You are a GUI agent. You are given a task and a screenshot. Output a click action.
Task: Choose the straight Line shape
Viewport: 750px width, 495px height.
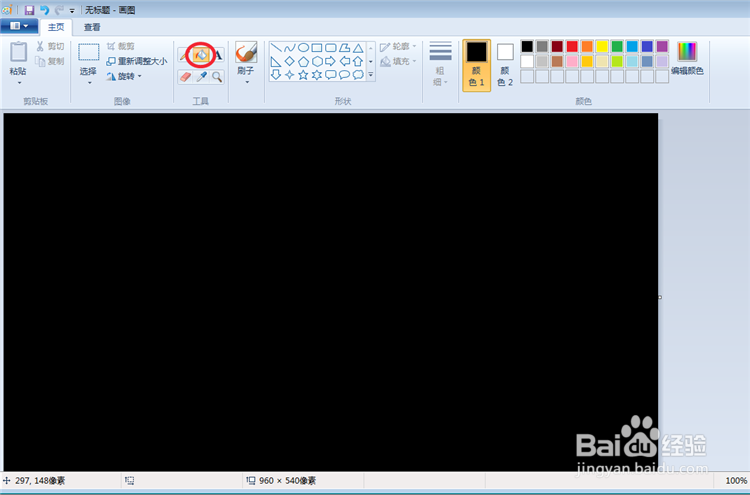276,48
